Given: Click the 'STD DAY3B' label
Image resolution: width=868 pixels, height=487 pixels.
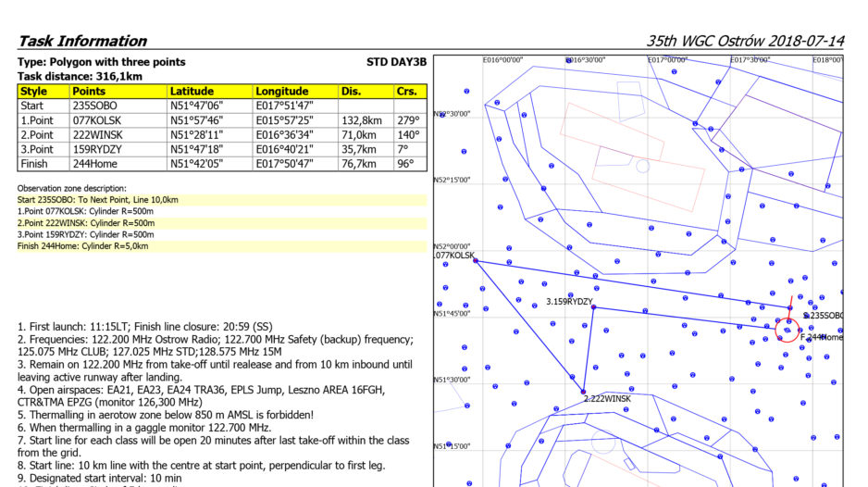Looking at the screenshot, I should tap(396, 62).
